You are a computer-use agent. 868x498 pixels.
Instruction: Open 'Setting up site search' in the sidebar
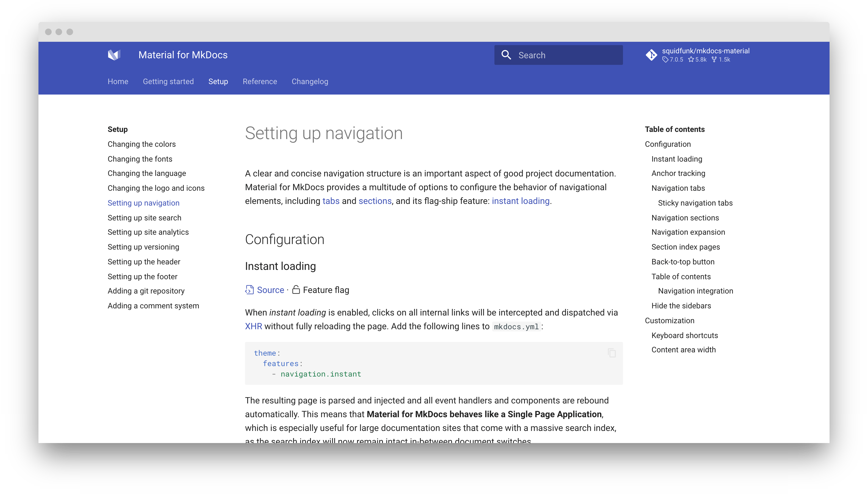144,218
